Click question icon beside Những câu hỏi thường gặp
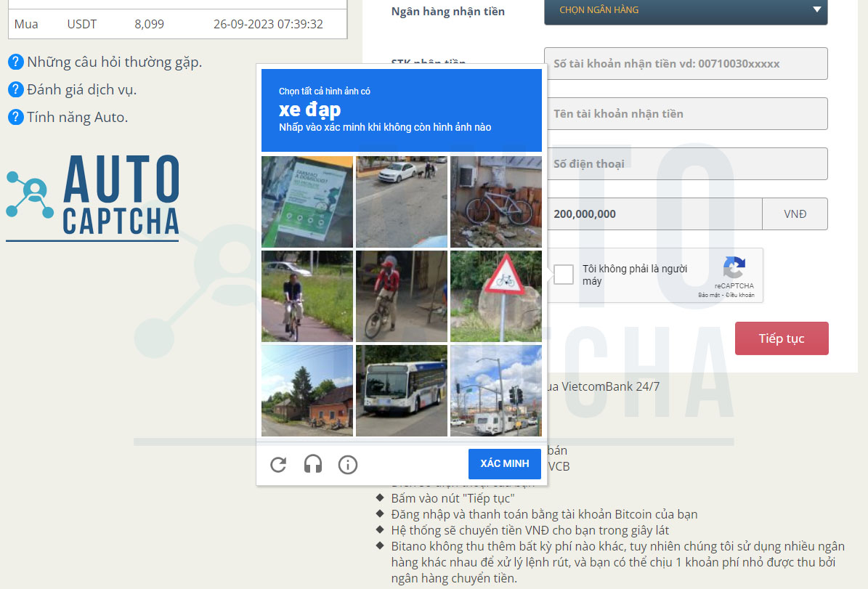Viewport: 868px width, 589px height. [x=15, y=62]
